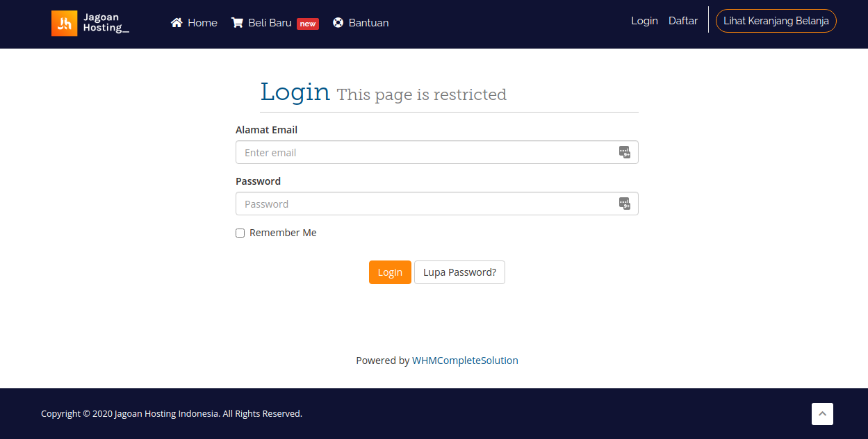
Task: Click the red "new" badge
Action: point(308,24)
